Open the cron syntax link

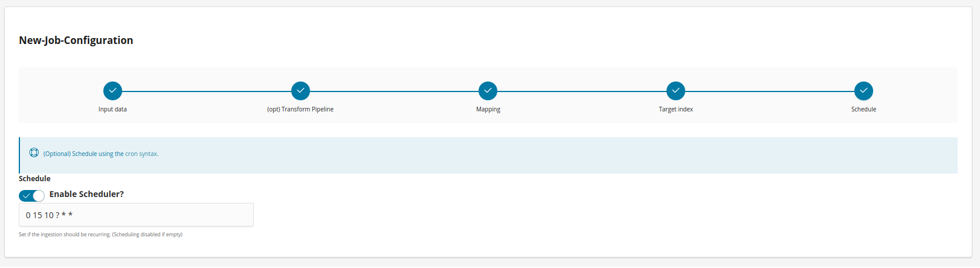[142, 154]
